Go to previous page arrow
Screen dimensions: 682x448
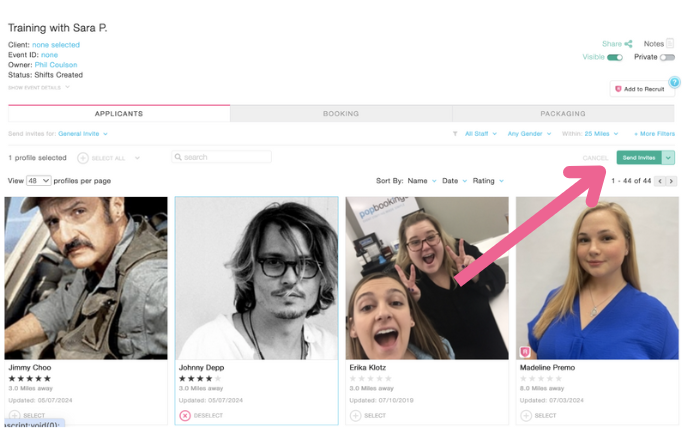(x=660, y=181)
